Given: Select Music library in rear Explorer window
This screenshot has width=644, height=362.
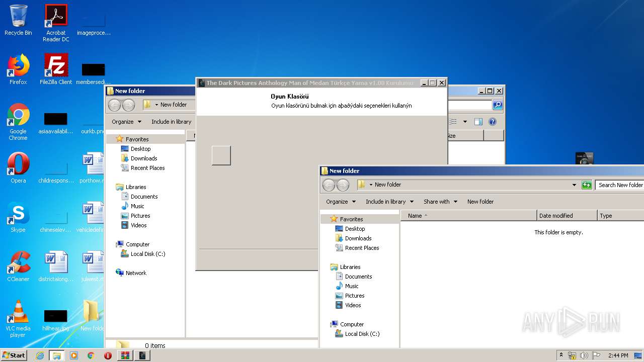Looking at the screenshot, I should [137, 206].
